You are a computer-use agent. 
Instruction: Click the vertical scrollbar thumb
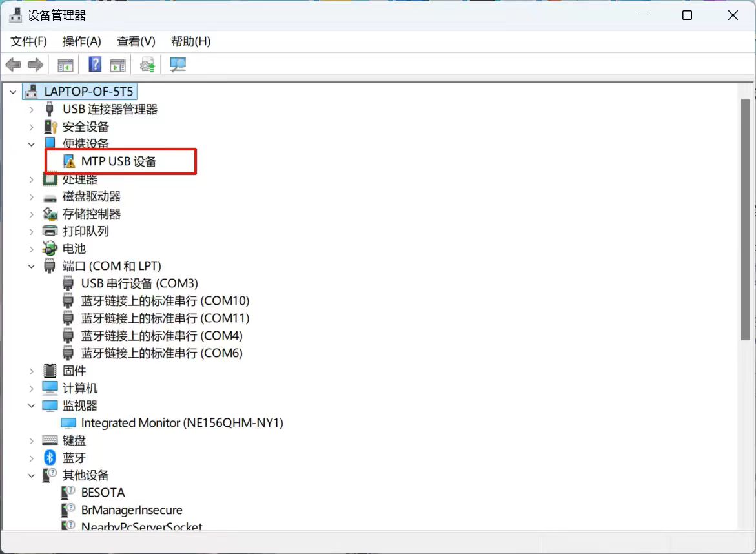(745, 220)
